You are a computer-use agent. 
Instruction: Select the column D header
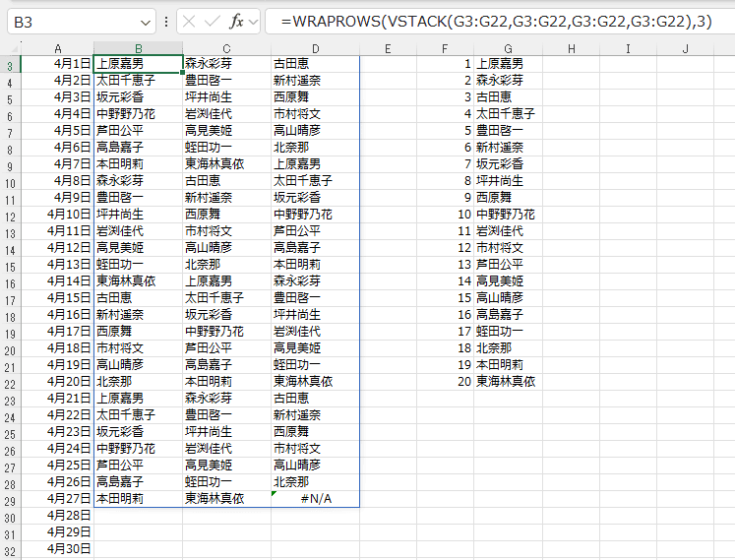[x=315, y=48]
